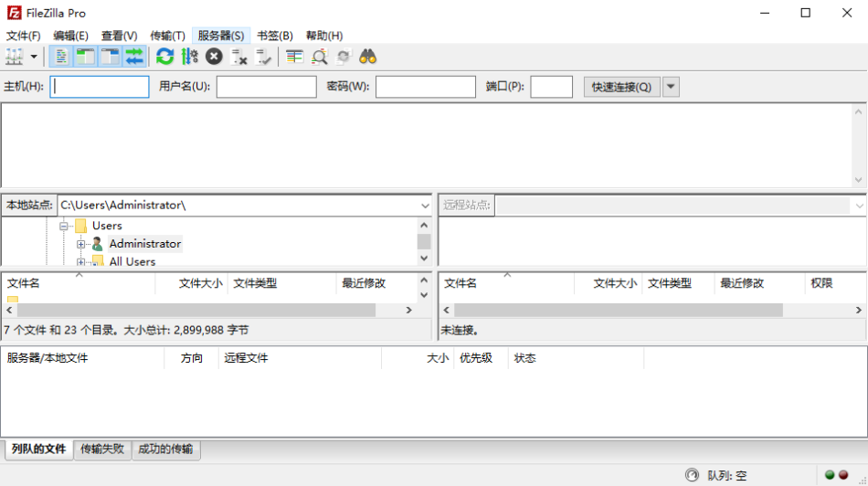Image resolution: width=868 pixels, height=486 pixels.
Task: Collapse the Users folder tree node
Action: coord(64,226)
